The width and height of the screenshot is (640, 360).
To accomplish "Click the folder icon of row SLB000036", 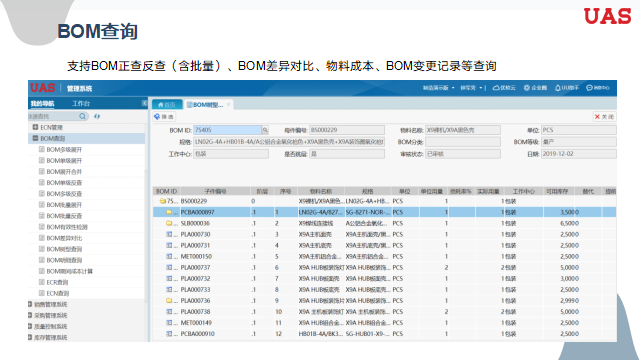I will (x=169, y=223).
